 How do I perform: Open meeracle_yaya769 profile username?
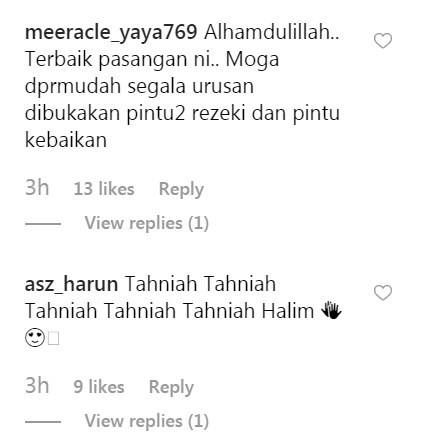pos(111,33)
